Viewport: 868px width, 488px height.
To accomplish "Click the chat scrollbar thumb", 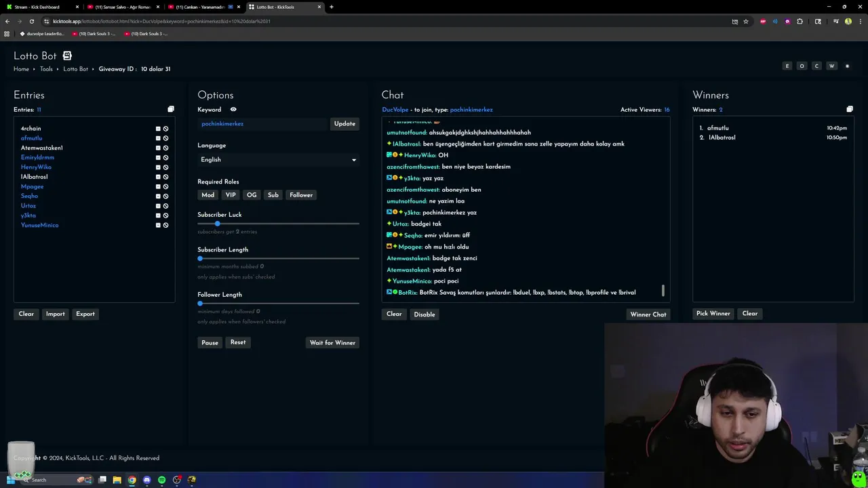I will 663,291.
